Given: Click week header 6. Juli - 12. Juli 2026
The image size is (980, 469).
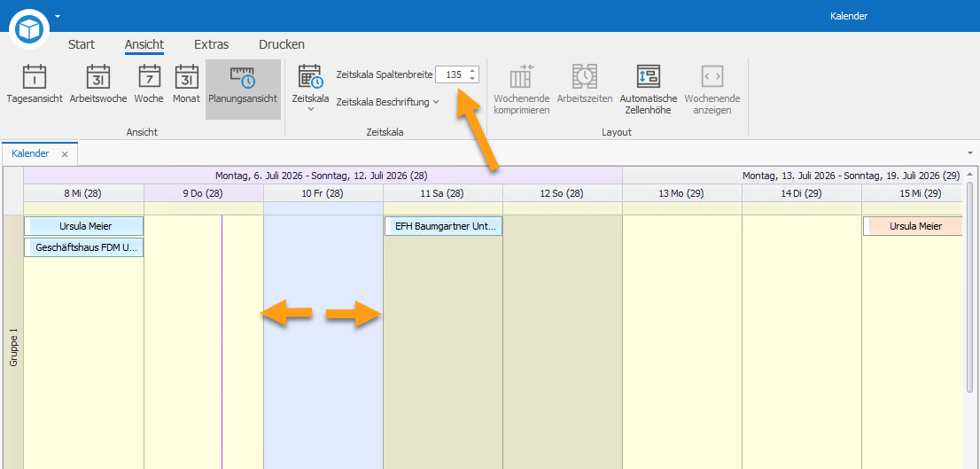Looking at the screenshot, I should tap(323, 176).
